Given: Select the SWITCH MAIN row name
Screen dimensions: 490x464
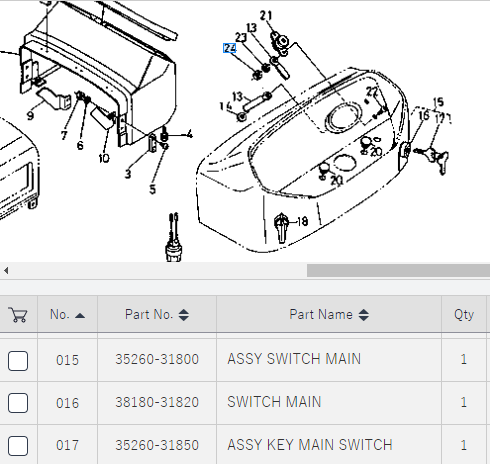Looking at the screenshot, I should tap(274, 402).
